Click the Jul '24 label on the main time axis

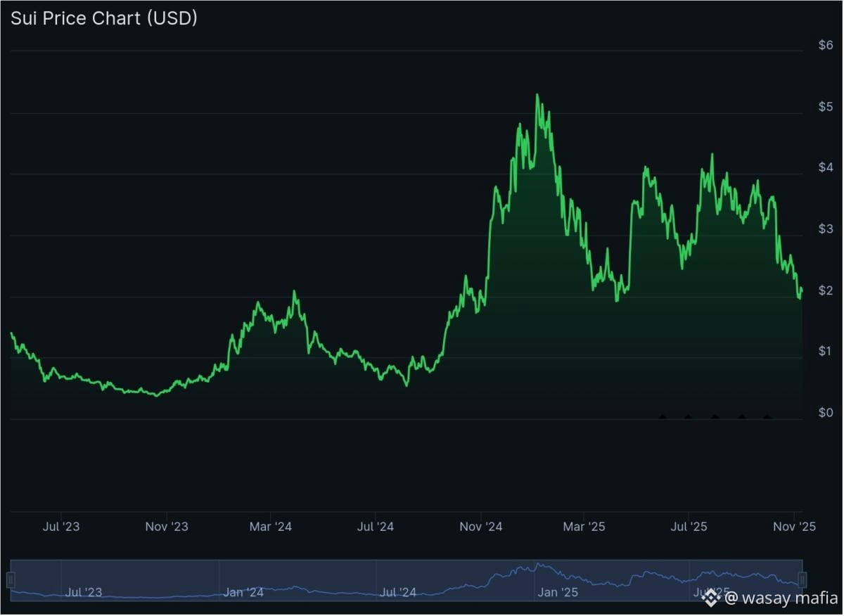[x=375, y=527]
